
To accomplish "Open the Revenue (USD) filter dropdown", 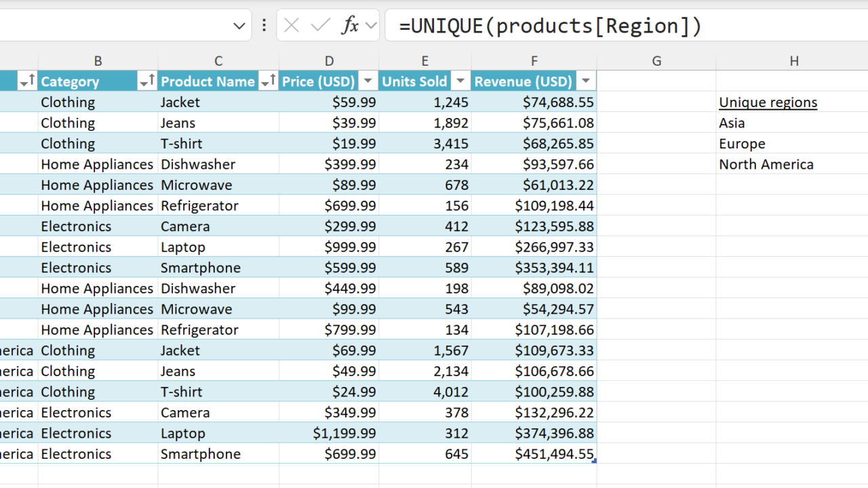I will point(586,81).
